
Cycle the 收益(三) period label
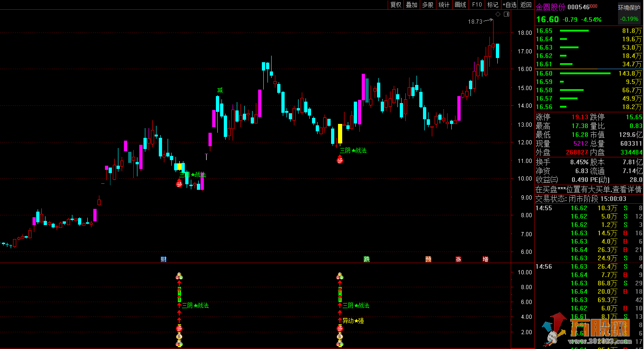pyautogui.click(x=547, y=180)
